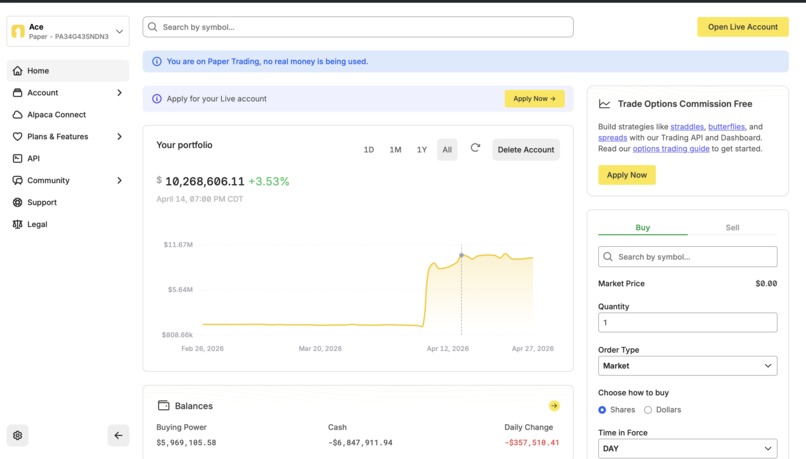Click the +3.53% gain text
The image size is (806, 459).
269,181
